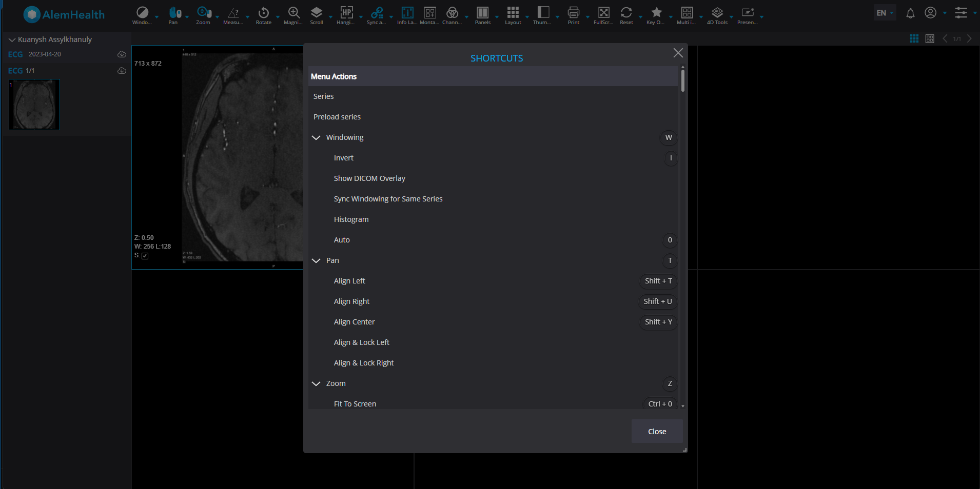The width and height of the screenshot is (980, 489).
Task: Click the Rotate tool icon
Action: [x=264, y=12]
